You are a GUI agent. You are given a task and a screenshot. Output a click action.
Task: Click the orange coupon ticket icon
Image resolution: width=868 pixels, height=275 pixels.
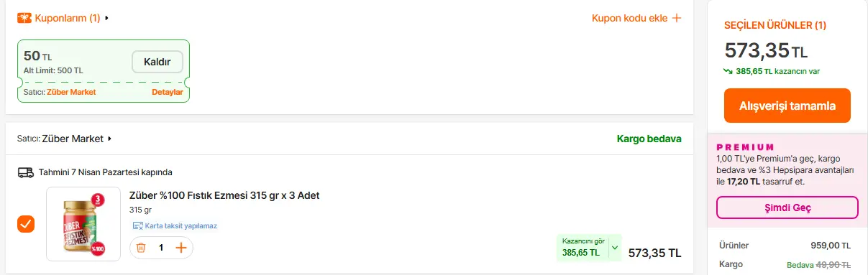tap(24, 17)
